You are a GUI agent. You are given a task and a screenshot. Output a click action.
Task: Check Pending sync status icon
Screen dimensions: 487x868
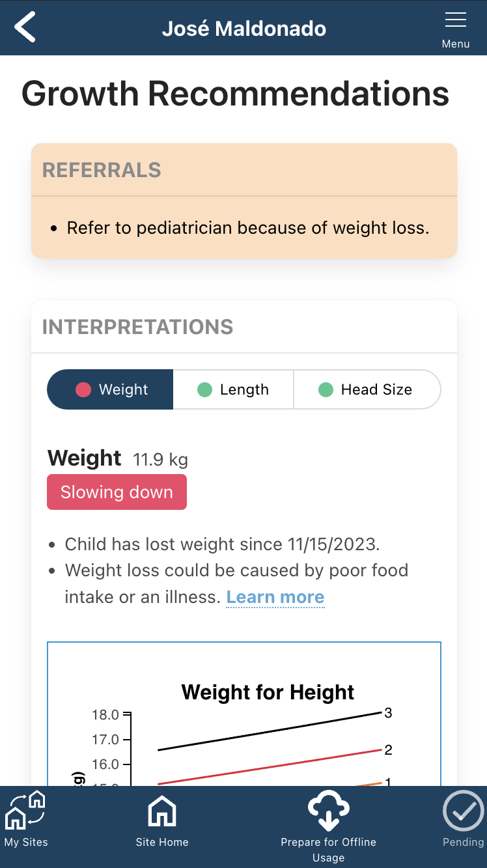click(x=463, y=811)
